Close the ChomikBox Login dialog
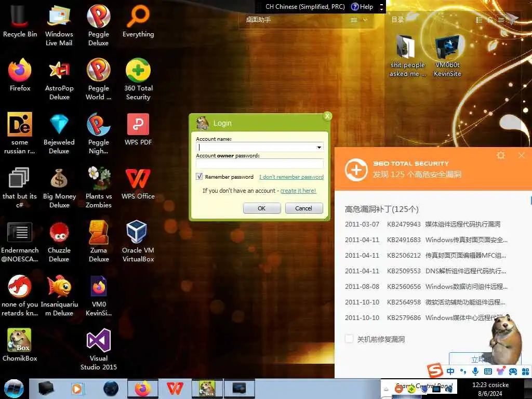Screen dimensions: 532x399 (x=327, y=116)
